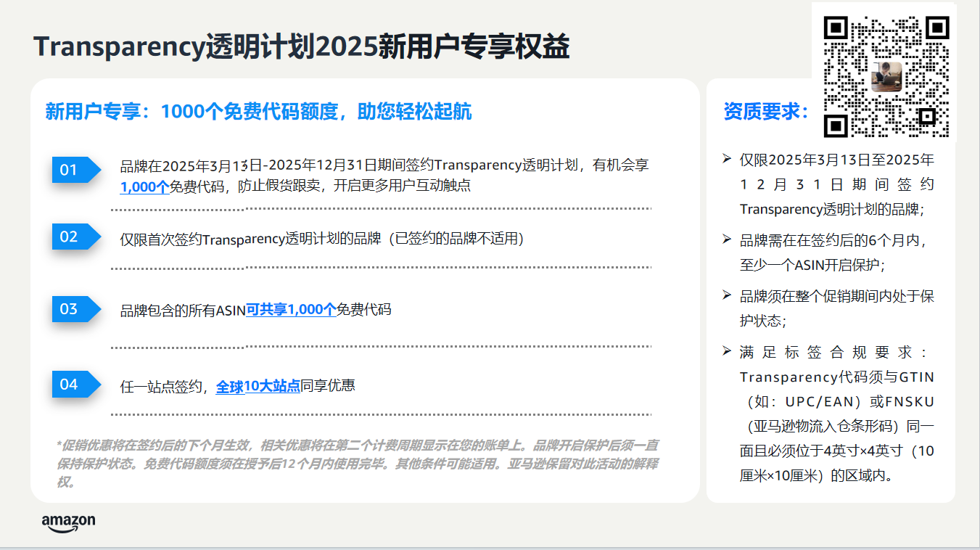This screenshot has width=980, height=550.
Task: Click the requirement starting "满足标签合规要求"
Action: coord(837,414)
